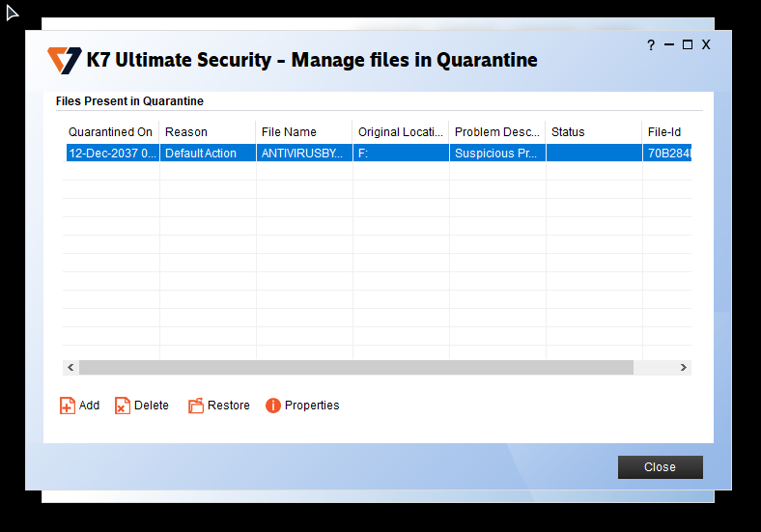Click the Properties label text
761x532 pixels.
pyautogui.click(x=312, y=406)
